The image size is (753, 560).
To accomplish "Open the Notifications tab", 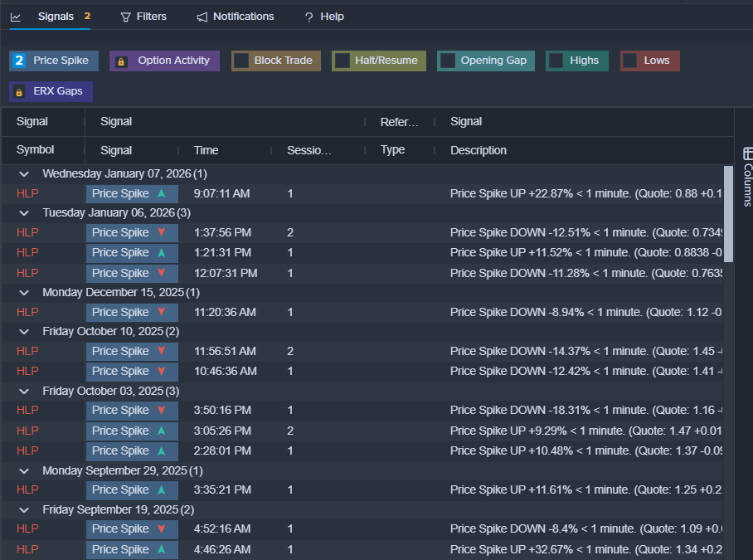I will 243,17.
